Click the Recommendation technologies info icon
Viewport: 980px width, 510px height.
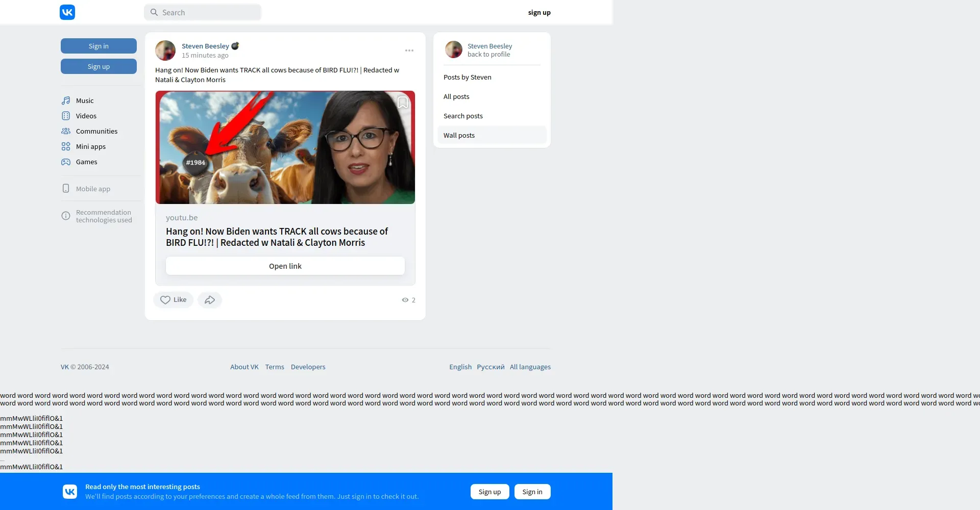click(66, 216)
